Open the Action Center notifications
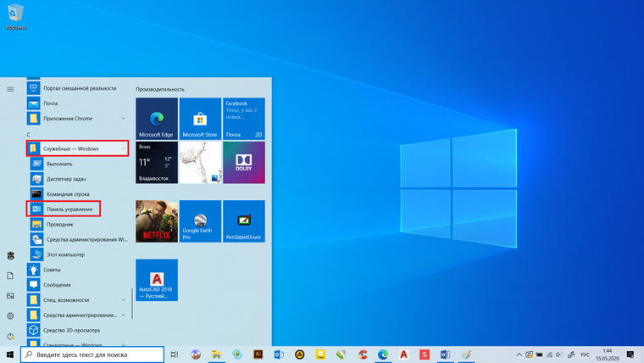The width and height of the screenshot is (644, 363). tap(630, 355)
